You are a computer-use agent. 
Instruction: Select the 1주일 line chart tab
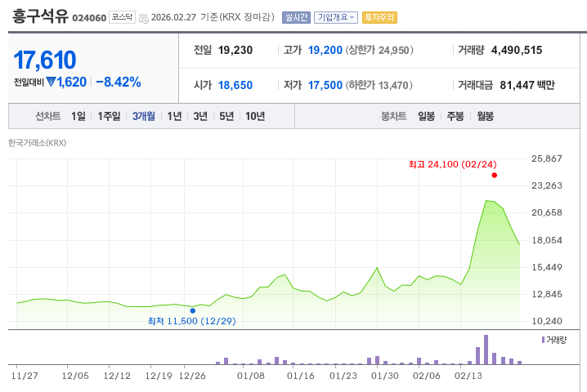point(109,116)
